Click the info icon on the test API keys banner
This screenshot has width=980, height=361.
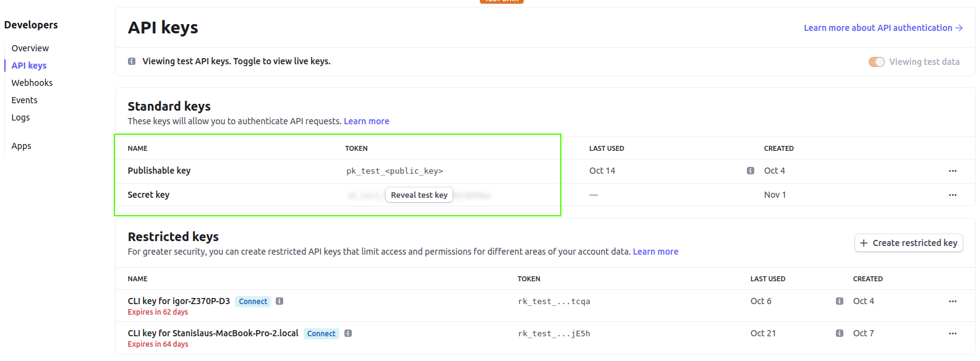(x=131, y=61)
